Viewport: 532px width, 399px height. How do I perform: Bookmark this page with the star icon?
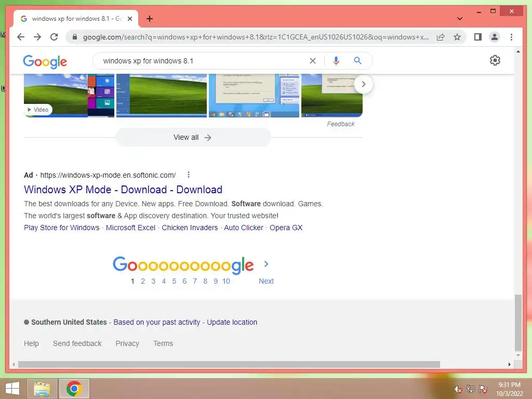click(x=457, y=37)
